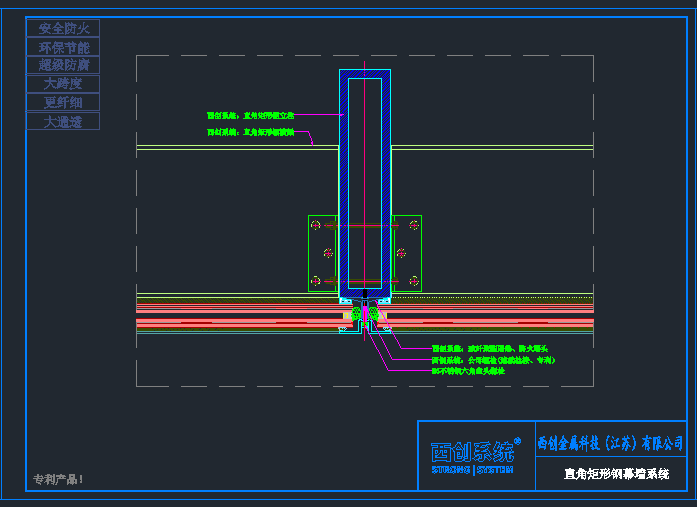The width and height of the screenshot is (697, 507).
Task: Select the second green annotation under 钢立柱
Action: point(250,132)
